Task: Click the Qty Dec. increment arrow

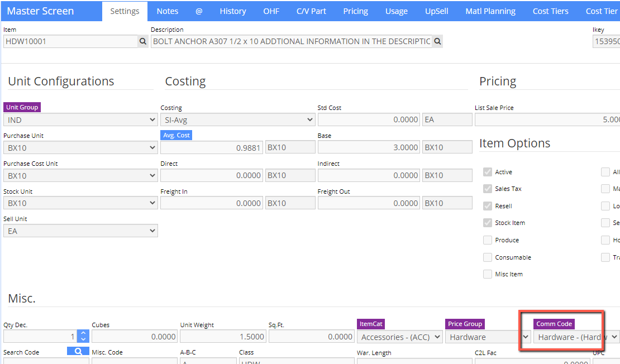Action: click(83, 333)
